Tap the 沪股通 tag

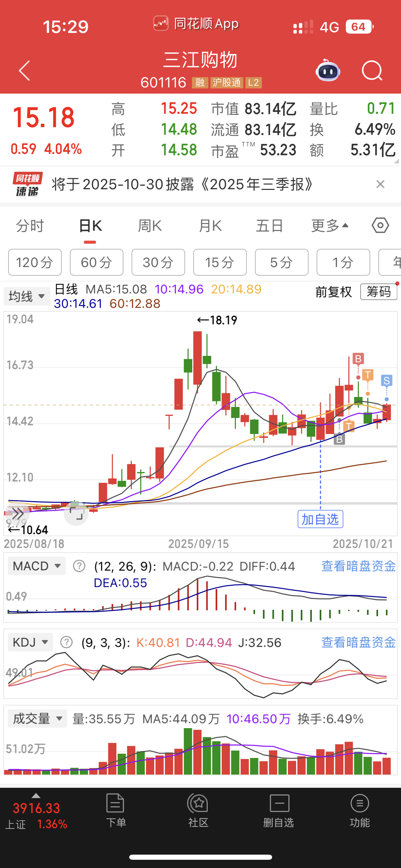(x=227, y=83)
